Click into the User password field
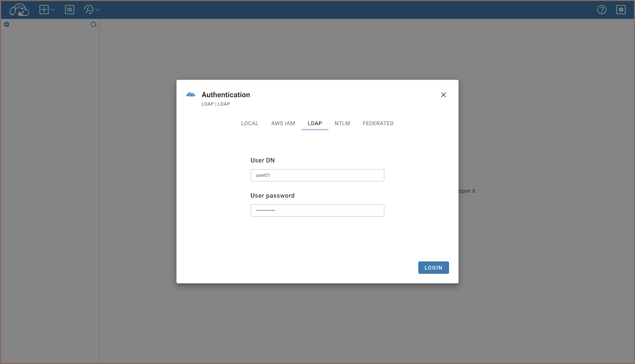 point(317,211)
